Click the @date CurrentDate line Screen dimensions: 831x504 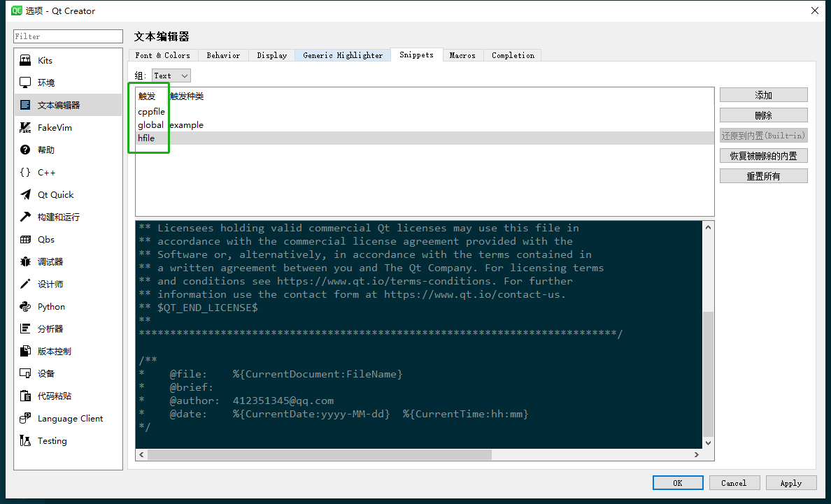coord(334,414)
